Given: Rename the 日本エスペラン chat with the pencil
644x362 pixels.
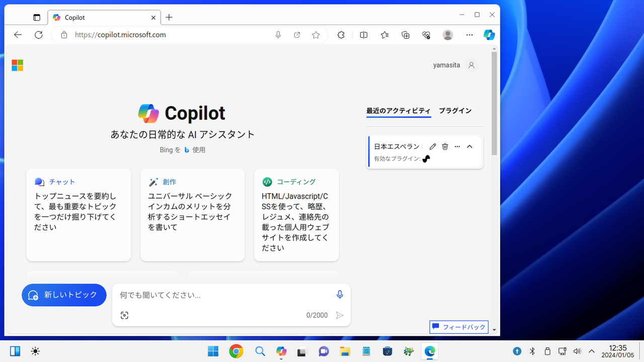Looking at the screenshot, I should [x=433, y=147].
